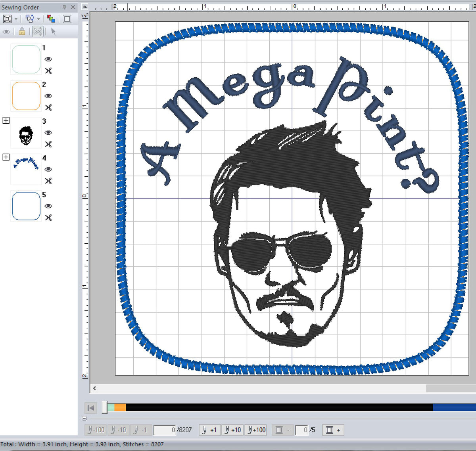
Task: Hide item 3 with its eye icon
Action: click(x=48, y=132)
